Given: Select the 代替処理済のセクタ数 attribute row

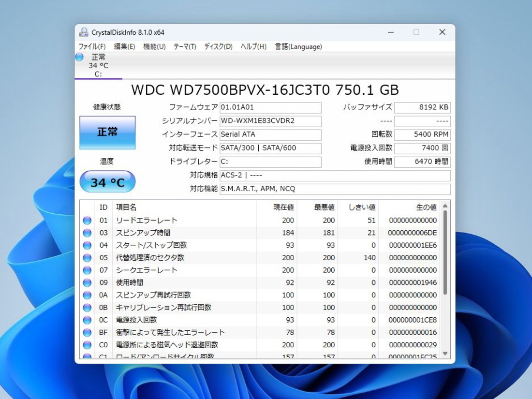Looking at the screenshot, I should (260, 258).
